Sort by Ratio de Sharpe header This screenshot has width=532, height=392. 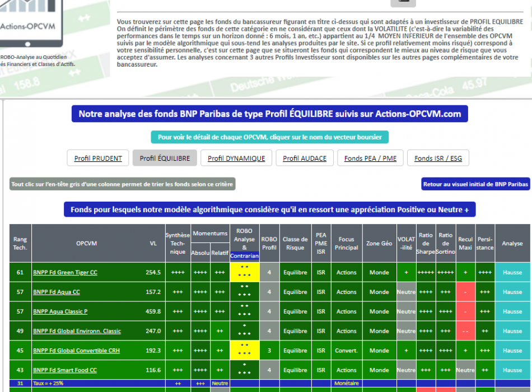[x=426, y=243]
